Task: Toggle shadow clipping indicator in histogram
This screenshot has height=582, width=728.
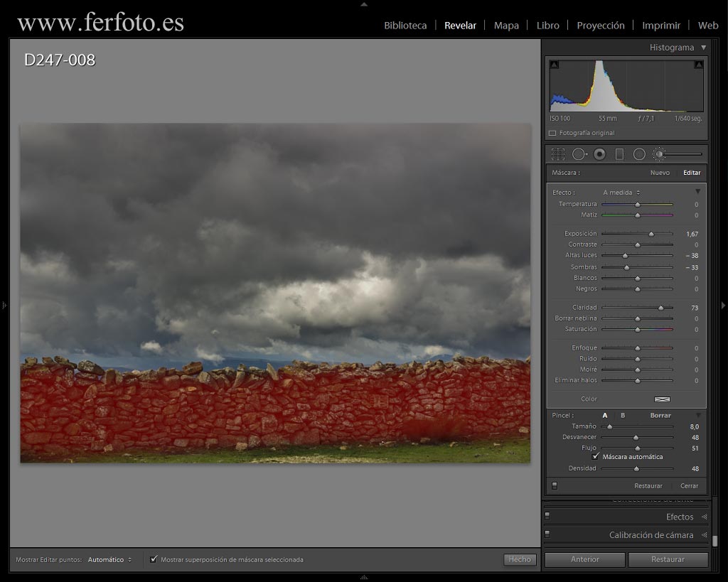Action: point(554,65)
